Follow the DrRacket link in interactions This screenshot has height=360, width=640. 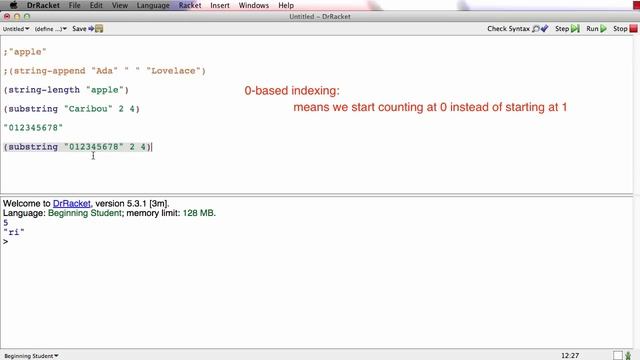(x=71, y=203)
